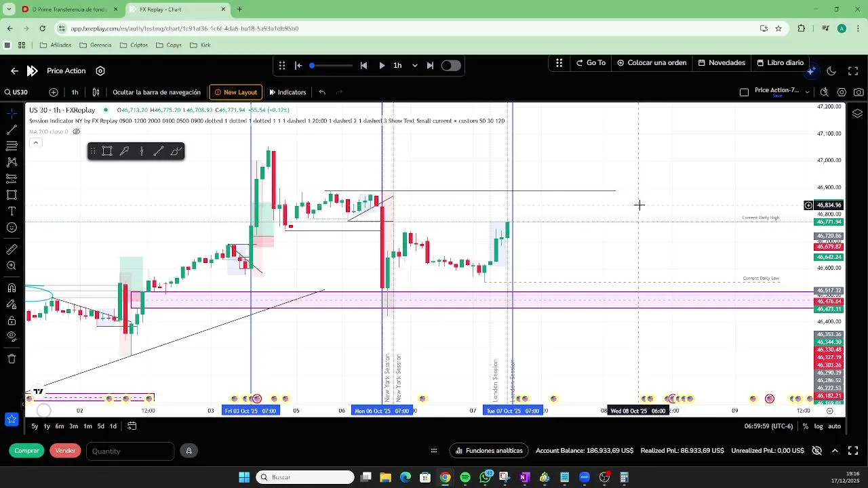Collapse the indicator legend chevron
The width and height of the screenshot is (868, 488).
pos(35,142)
